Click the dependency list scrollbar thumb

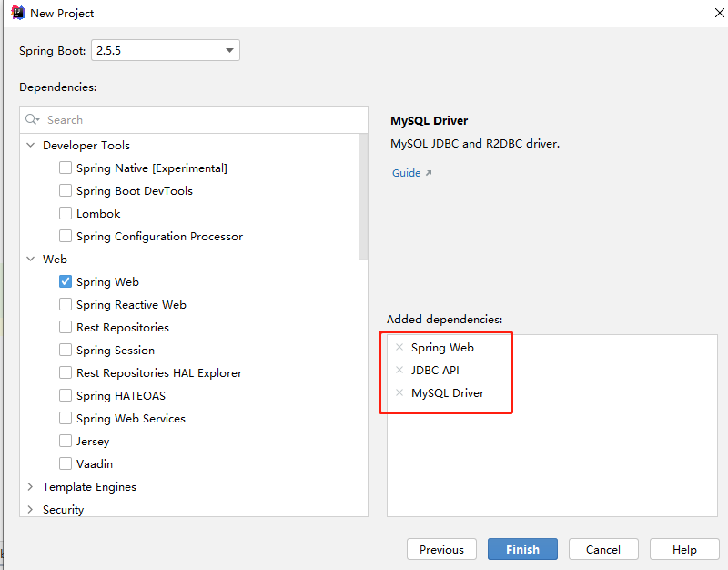coord(363,197)
